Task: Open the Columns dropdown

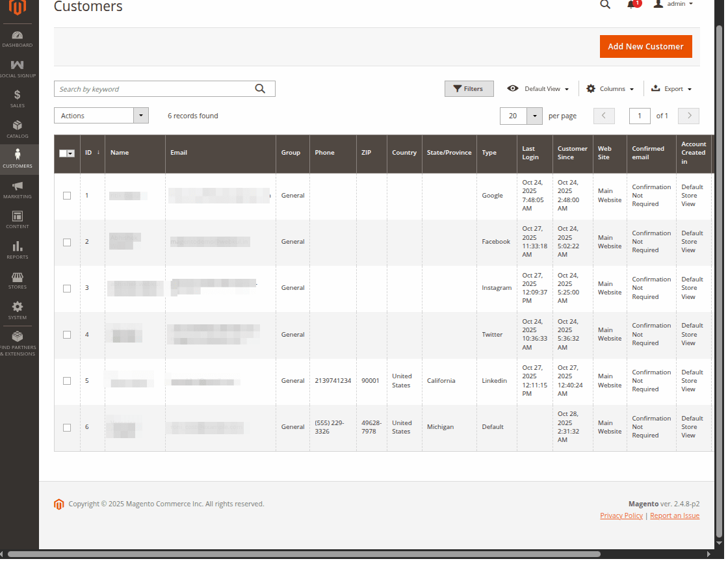Action: (610, 88)
